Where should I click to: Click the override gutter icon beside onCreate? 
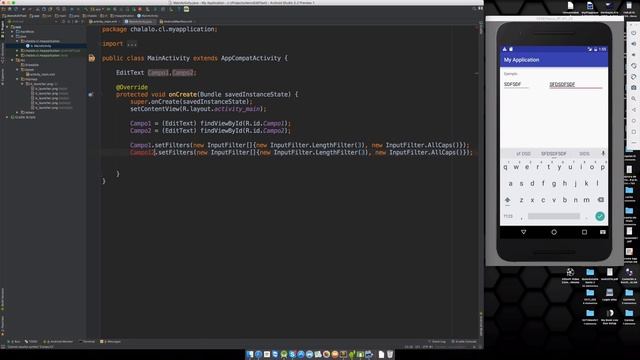point(91,94)
